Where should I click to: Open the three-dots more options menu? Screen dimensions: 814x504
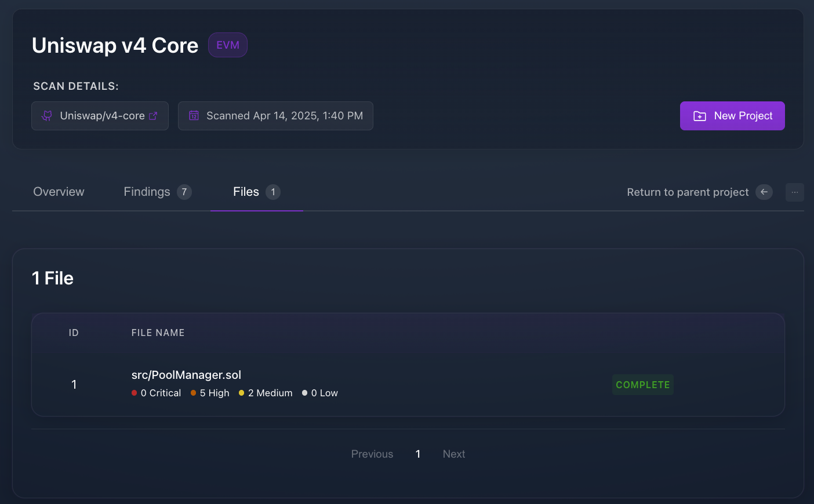point(795,192)
